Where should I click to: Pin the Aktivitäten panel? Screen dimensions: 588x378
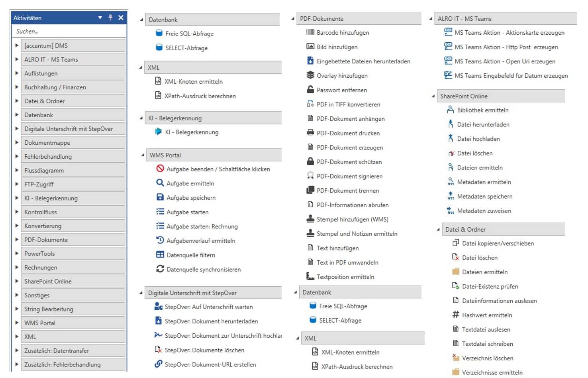110,18
